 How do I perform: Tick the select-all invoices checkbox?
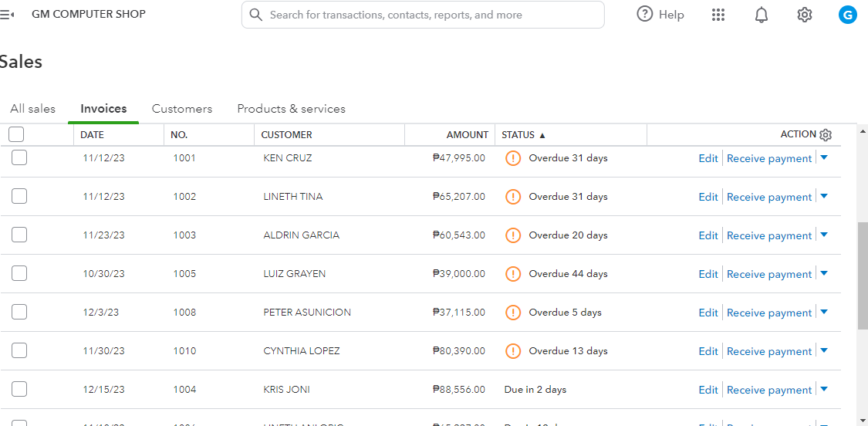(16, 134)
